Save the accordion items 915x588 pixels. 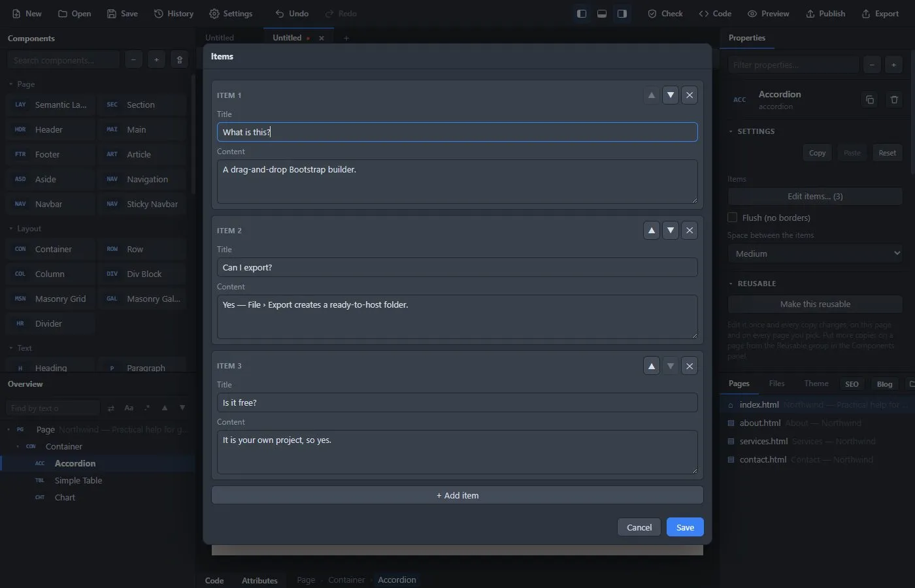(685, 527)
